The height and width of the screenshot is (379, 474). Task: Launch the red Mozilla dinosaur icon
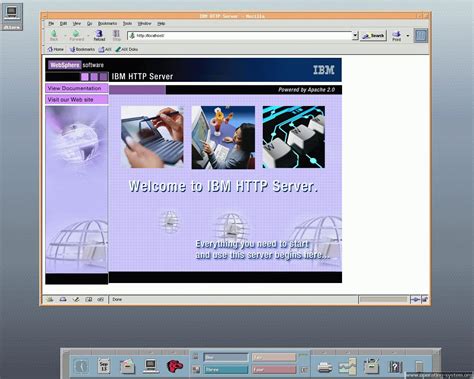click(x=175, y=366)
